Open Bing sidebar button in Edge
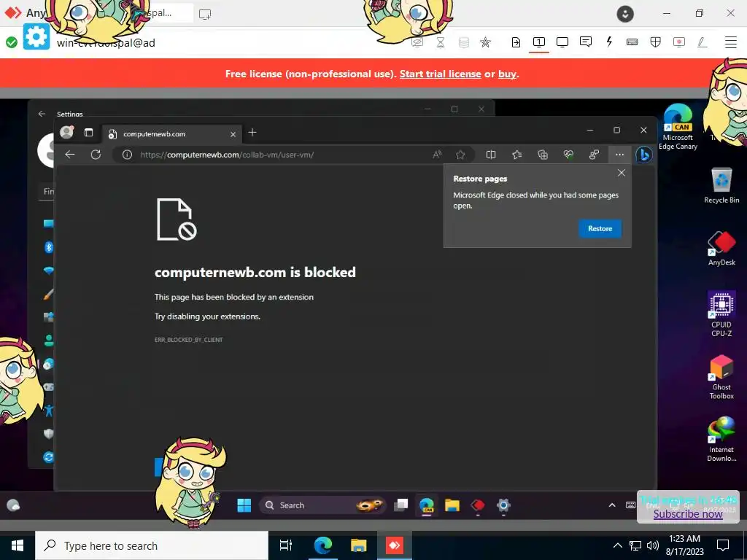This screenshot has width=747, height=560. point(643,155)
